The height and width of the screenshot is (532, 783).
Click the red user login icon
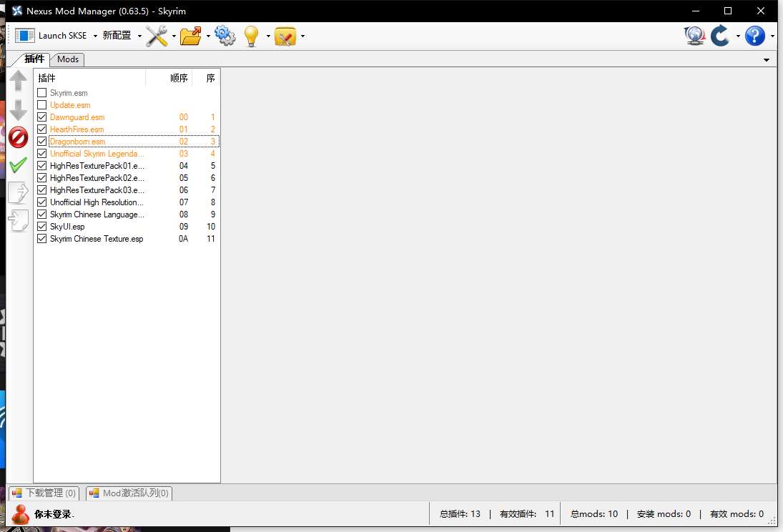[21, 514]
